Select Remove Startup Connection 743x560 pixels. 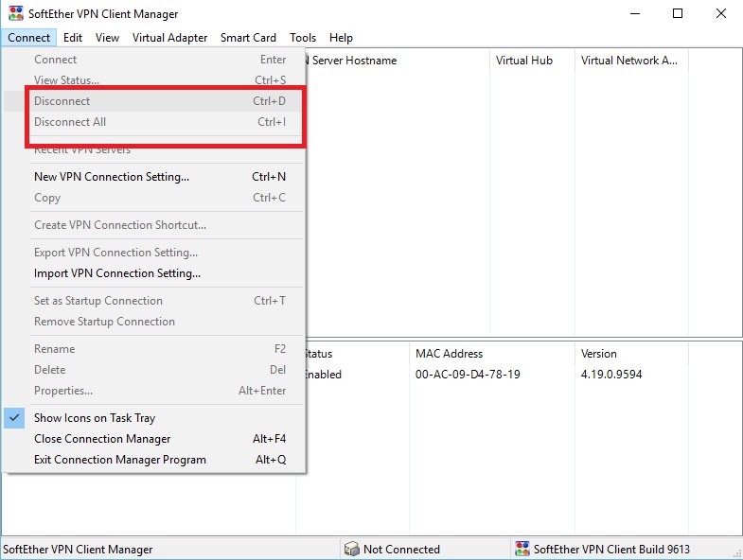153,322
